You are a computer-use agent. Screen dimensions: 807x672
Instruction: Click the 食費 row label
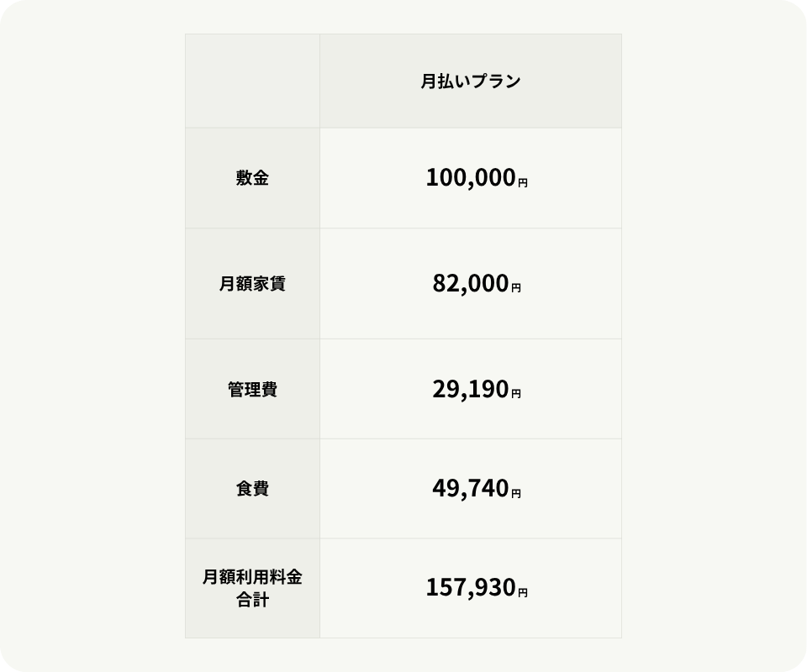click(x=252, y=489)
